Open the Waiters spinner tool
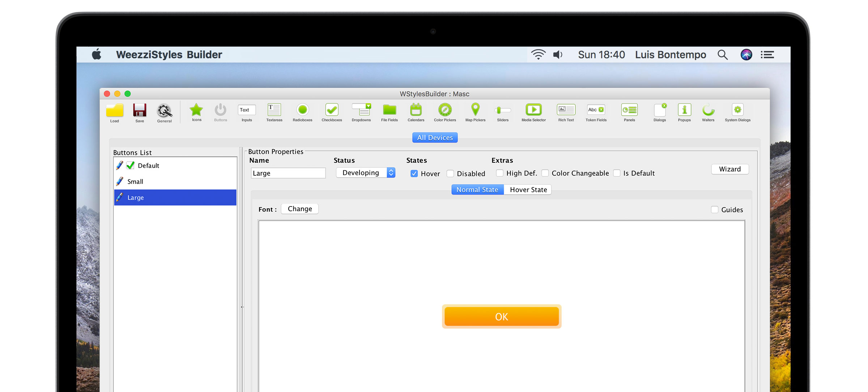868x392 pixels. (708, 112)
